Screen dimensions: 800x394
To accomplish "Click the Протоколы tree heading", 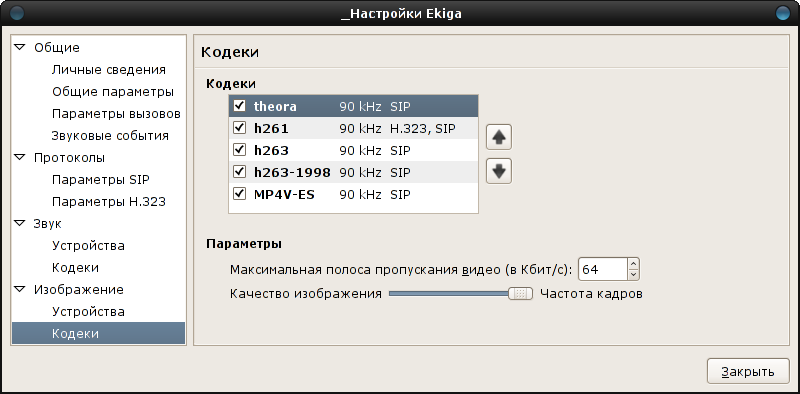I will [x=69, y=158].
